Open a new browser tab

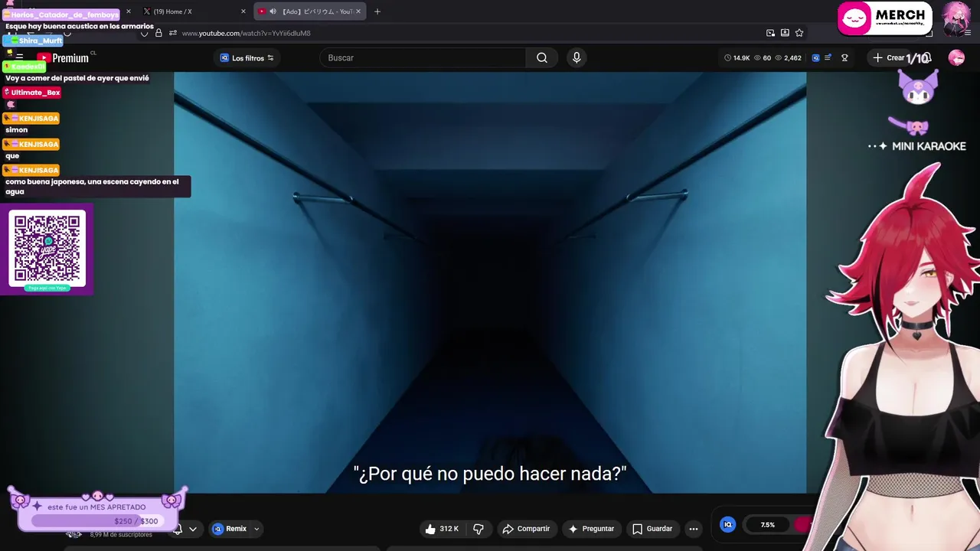(x=377, y=11)
